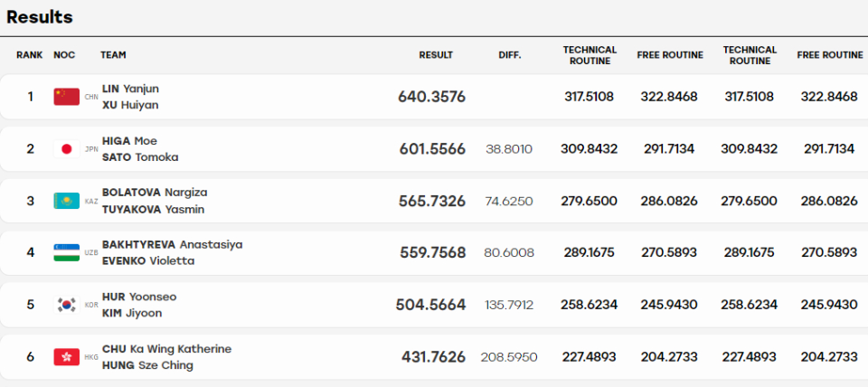Click China's total result 640.3576
This screenshot has width=868, height=387.
click(x=432, y=97)
